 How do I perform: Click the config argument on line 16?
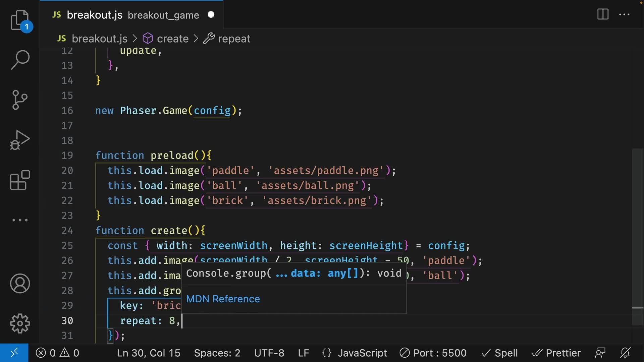212,111
